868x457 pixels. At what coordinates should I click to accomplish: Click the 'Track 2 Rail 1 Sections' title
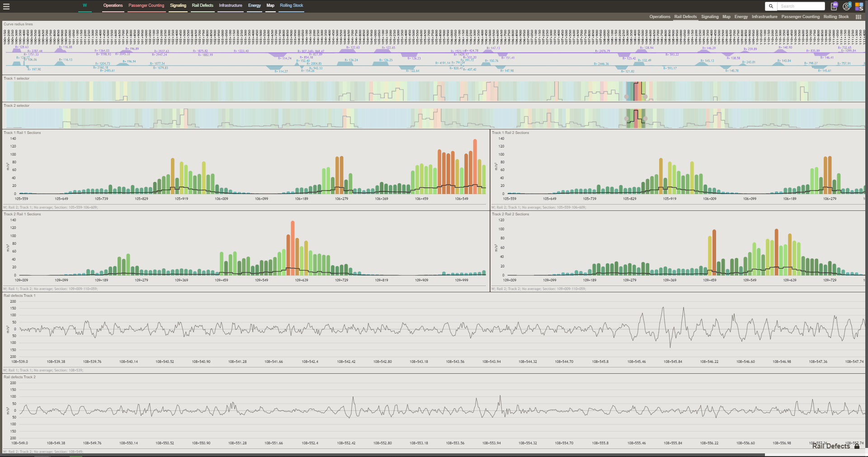22,214
